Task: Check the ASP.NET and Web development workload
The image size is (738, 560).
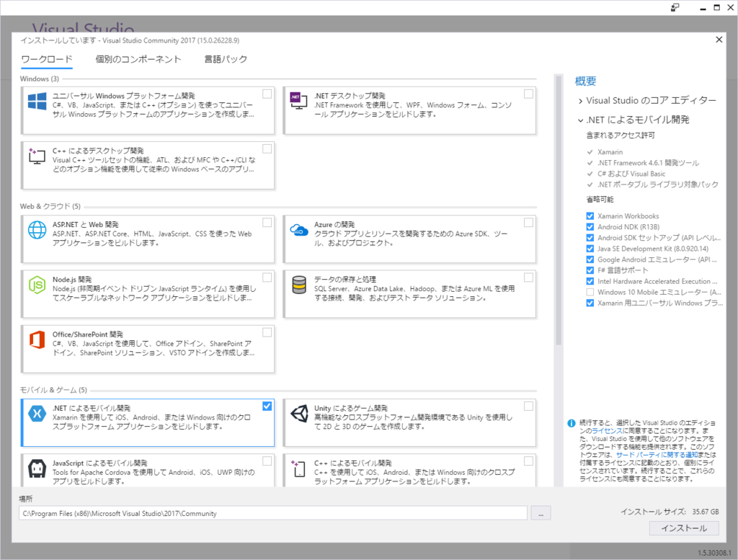Action: click(x=267, y=223)
